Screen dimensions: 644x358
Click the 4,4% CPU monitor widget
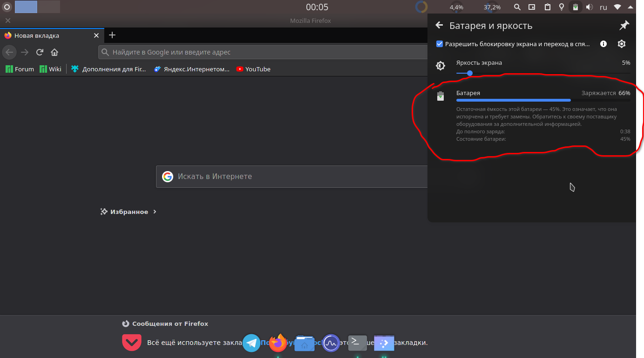(x=456, y=7)
